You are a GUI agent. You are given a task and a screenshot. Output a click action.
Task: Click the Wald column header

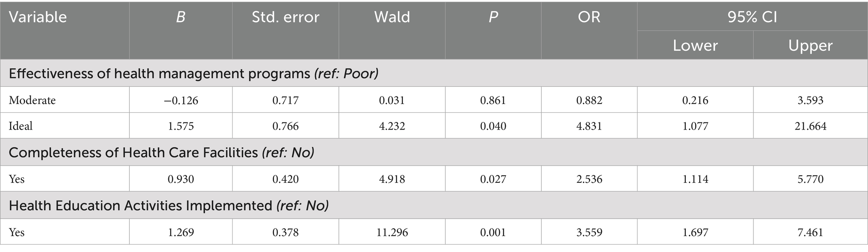[392, 17]
